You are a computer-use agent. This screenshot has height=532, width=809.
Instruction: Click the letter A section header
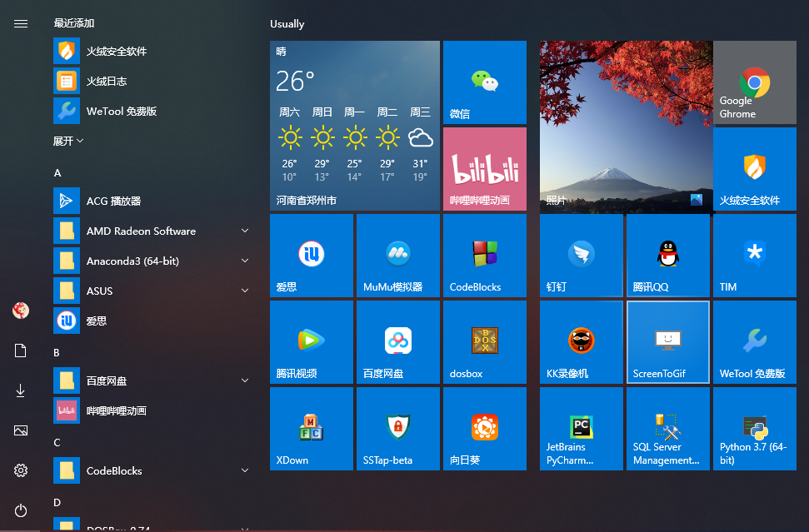[x=57, y=172]
